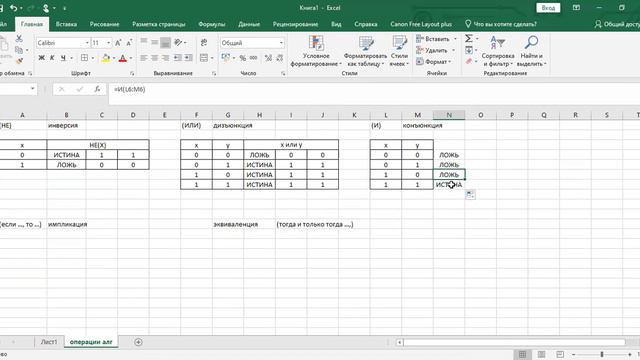This screenshot has height=360, width=640.
Task: Toggle italic formatting (К)
Action: 52,58
